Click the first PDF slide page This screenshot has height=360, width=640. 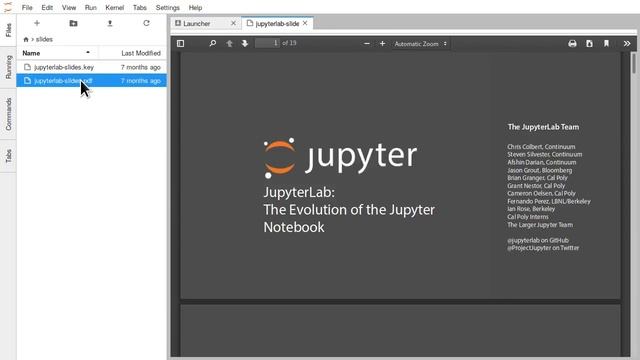(x=400, y=176)
